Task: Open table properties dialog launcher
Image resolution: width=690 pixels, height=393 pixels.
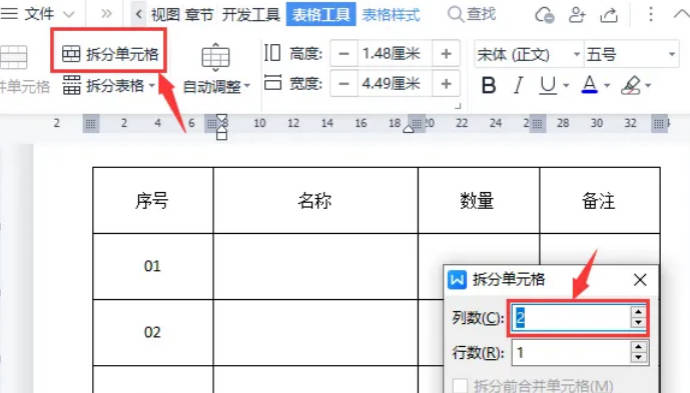Action: coord(458,106)
